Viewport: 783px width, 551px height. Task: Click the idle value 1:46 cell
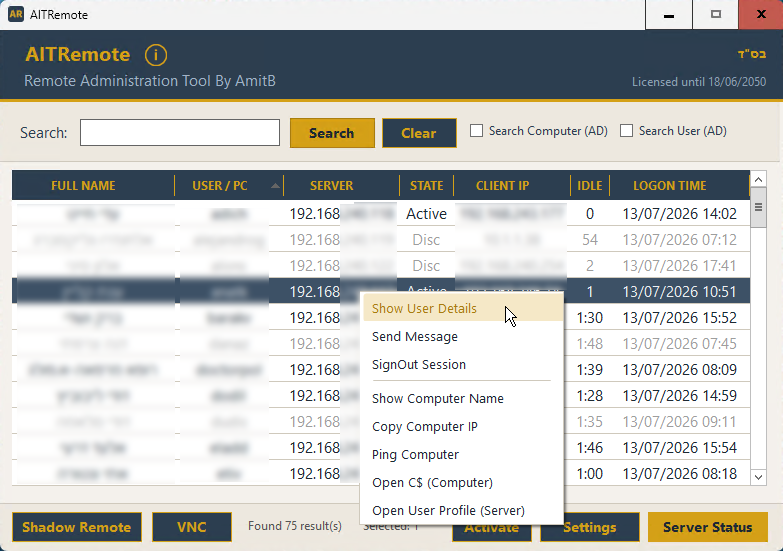point(590,448)
